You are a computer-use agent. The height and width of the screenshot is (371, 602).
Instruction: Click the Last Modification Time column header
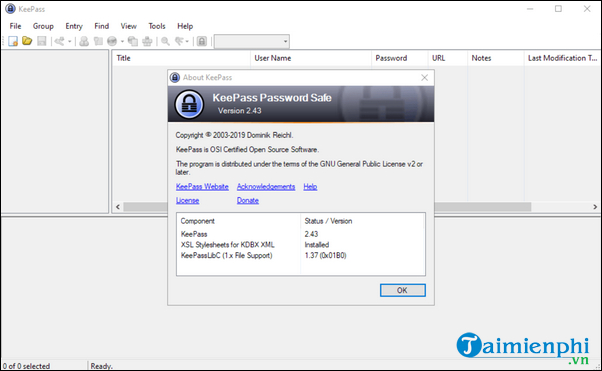click(562, 58)
